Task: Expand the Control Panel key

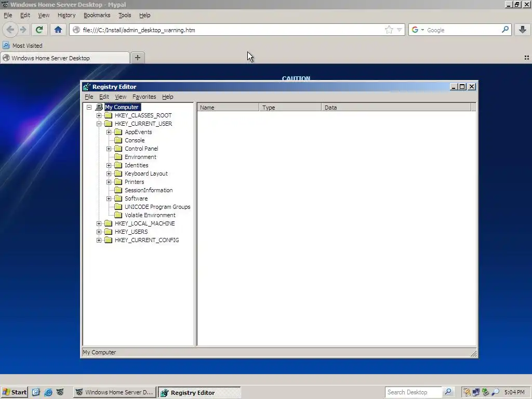Action: [x=109, y=149]
